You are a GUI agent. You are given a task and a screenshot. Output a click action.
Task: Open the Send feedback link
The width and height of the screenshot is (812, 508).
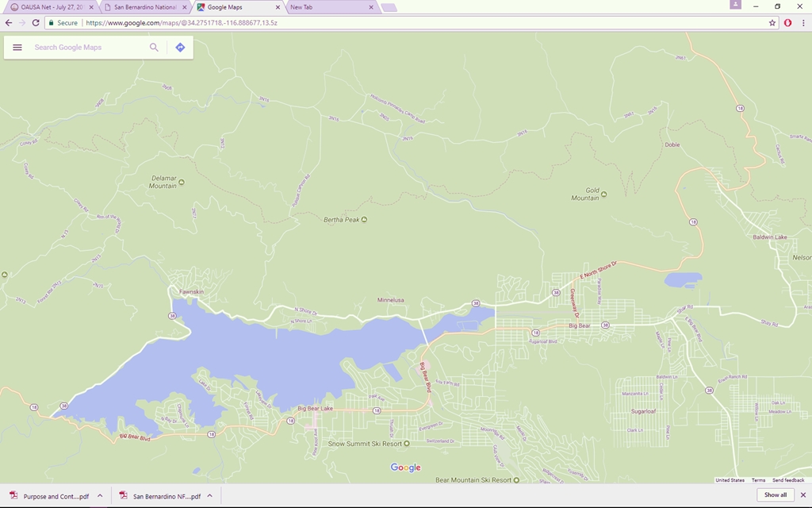(x=788, y=480)
